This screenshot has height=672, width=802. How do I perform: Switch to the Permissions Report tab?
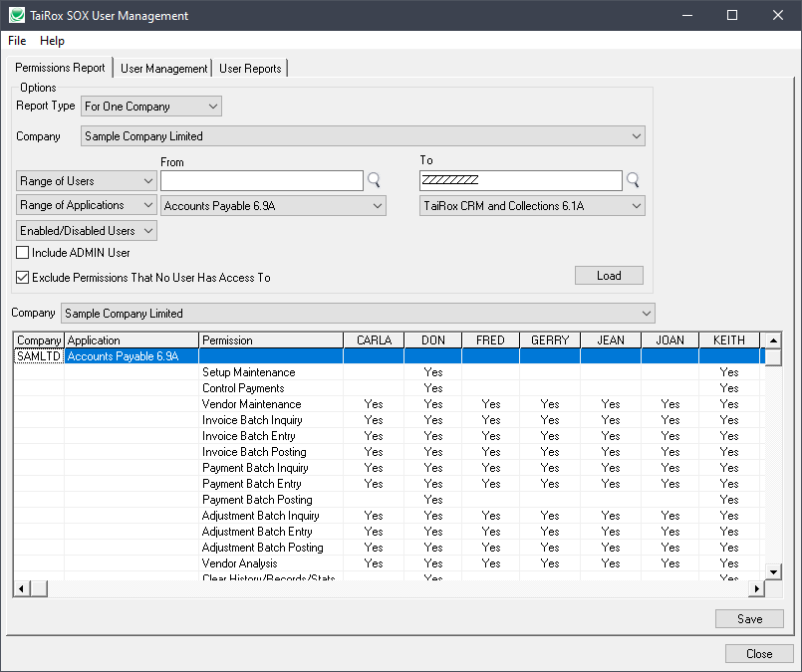[x=60, y=68]
